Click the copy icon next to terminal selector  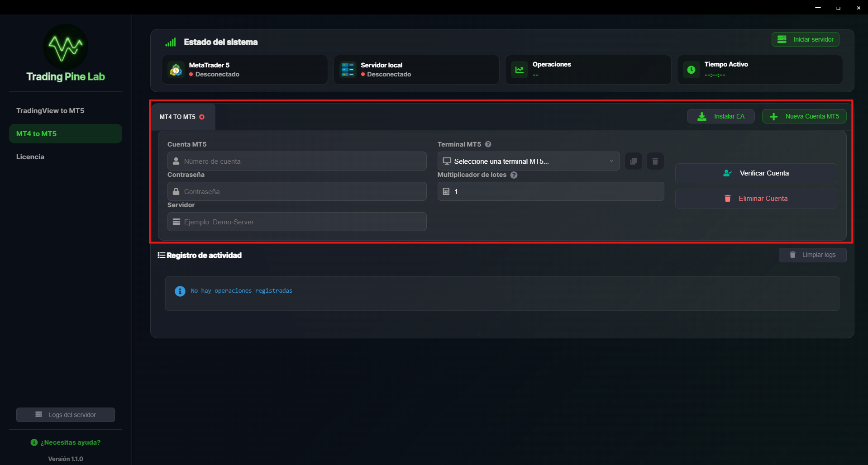tap(633, 161)
